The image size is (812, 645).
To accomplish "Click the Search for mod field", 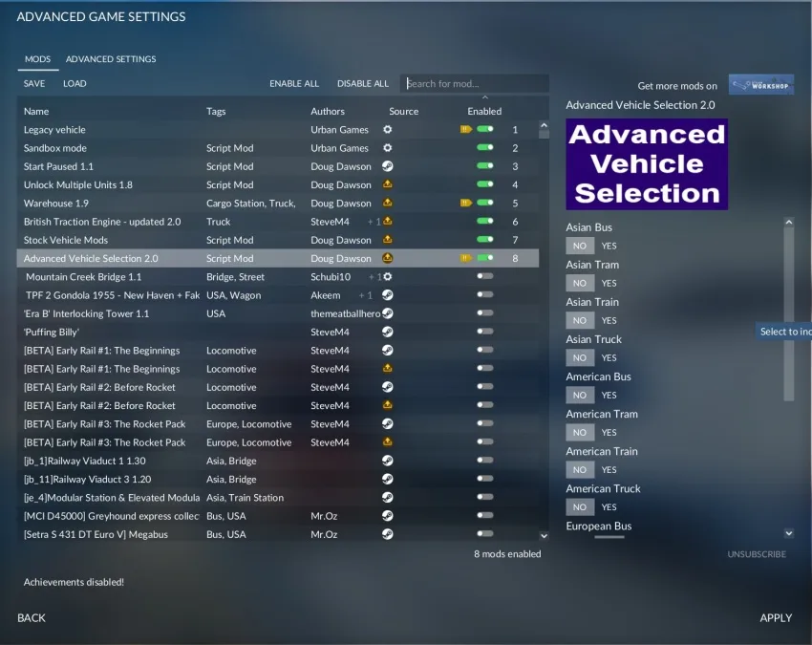I will [x=475, y=83].
